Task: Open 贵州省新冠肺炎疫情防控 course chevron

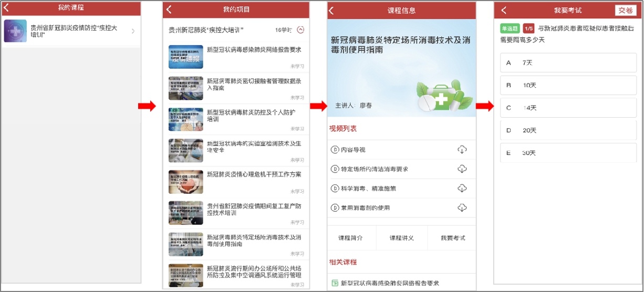Action: (x=133, y=31)
